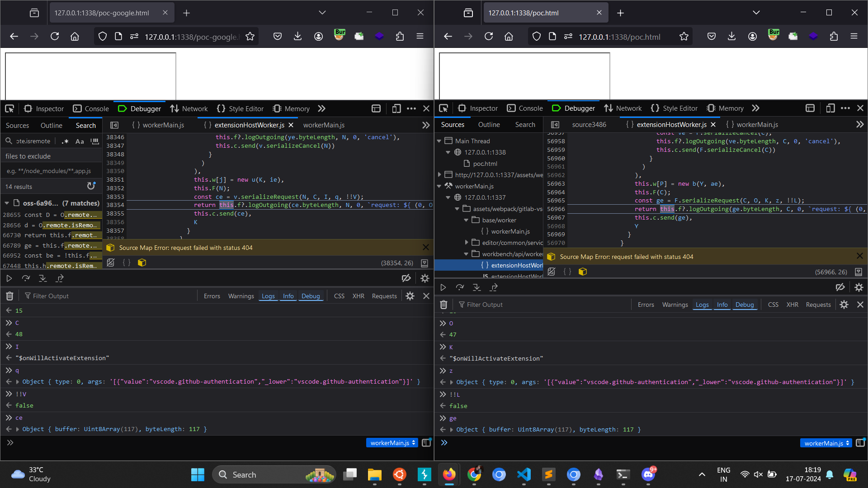This screenshot has height=488, width=868.
Task: Open devtools more options in right window
Action: pyautogui.click(x=845, y=108)
